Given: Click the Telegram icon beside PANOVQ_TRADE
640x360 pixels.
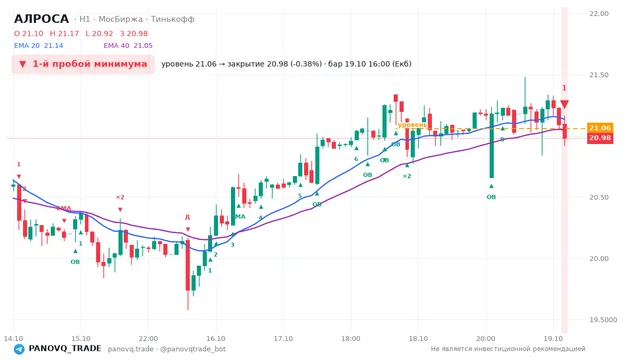Looking at the screenshot, I should click(19, 349).
